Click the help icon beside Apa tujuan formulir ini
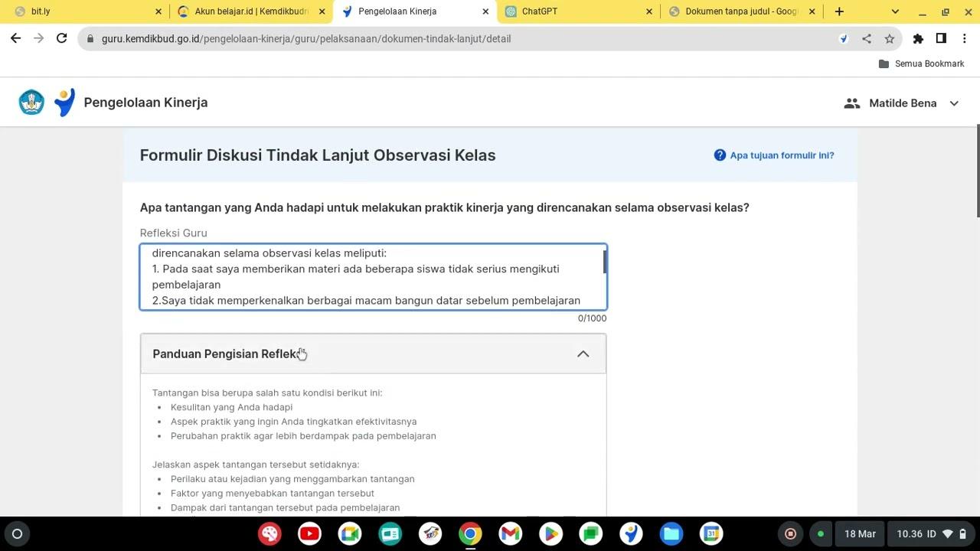980x551 pixels. [720, 155]
